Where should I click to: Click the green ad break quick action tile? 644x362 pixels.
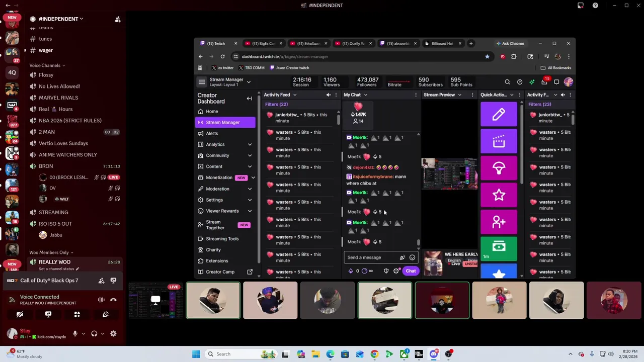(499, 248)
